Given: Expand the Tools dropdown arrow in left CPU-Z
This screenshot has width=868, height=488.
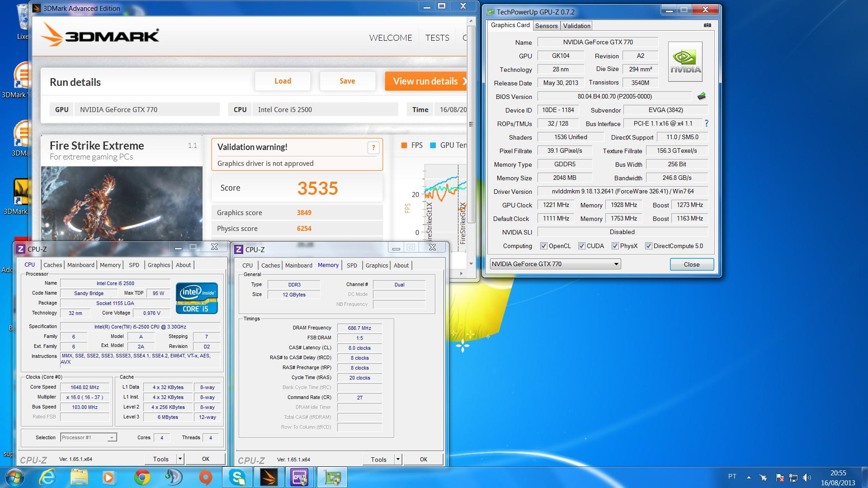Looking at the screenshot, I should pos(180,459).
